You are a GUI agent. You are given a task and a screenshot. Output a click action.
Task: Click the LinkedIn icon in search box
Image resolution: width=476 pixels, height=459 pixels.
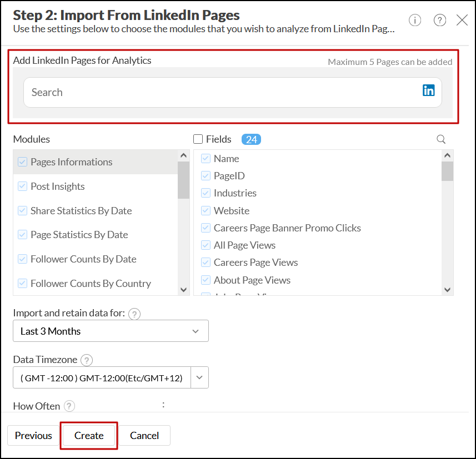pyautogui.click(x=429, y=90)
